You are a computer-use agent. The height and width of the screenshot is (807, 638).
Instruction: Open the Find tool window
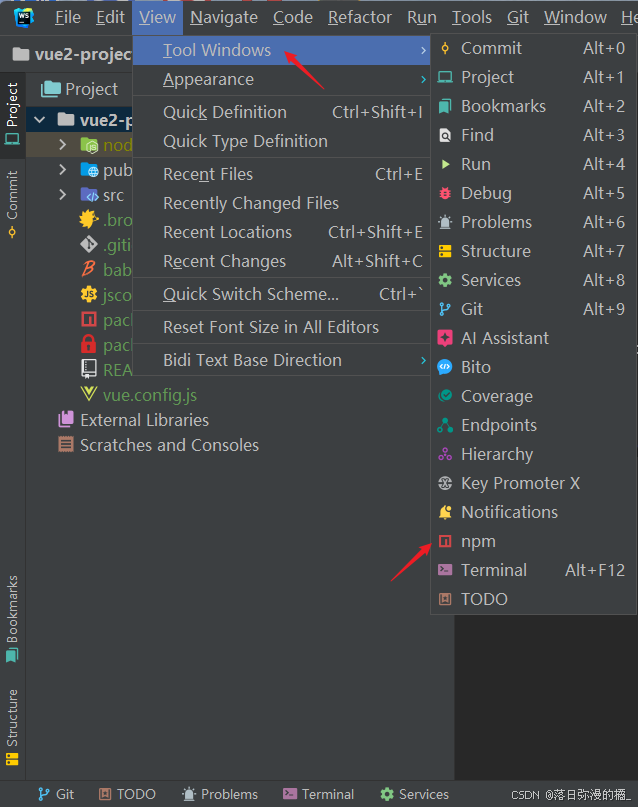(533, 135)
